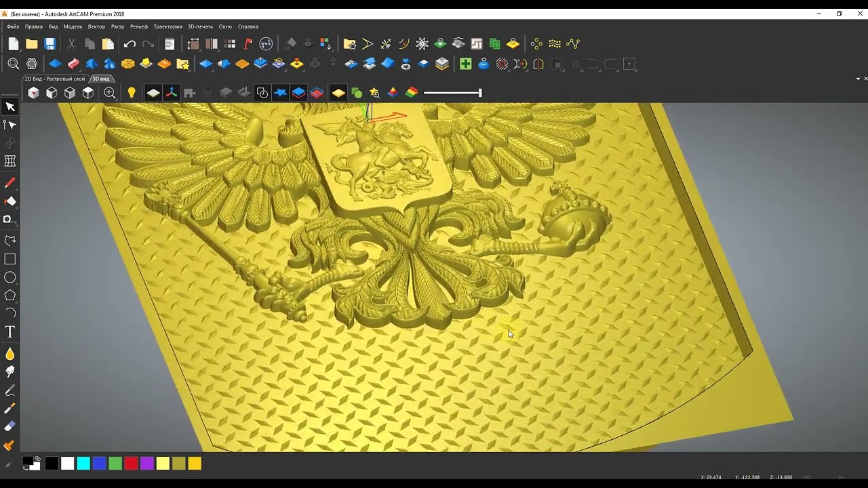Screen dimensions: 868x488
Task: Click the primary/secondary color selector box
Action: click(31, 464)
